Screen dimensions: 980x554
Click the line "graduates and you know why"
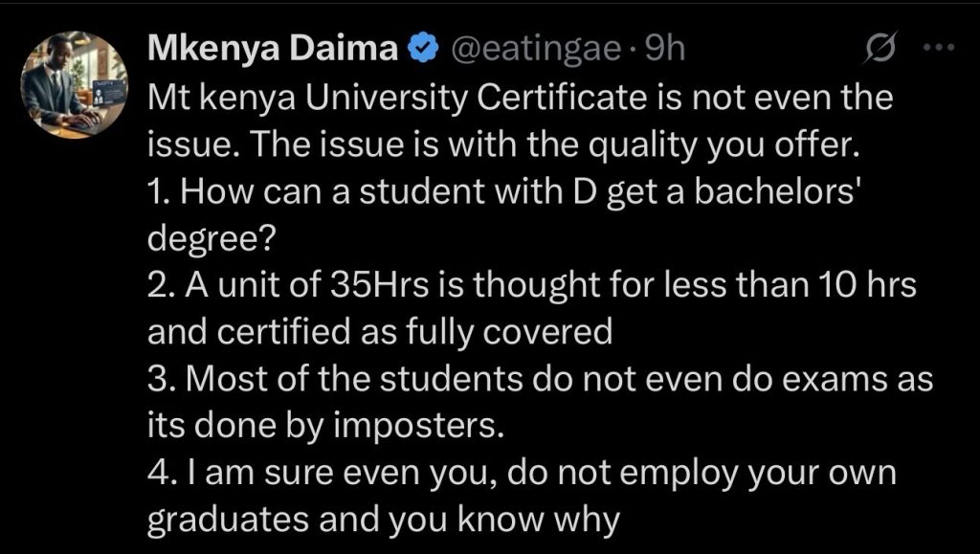coord(385,519)
